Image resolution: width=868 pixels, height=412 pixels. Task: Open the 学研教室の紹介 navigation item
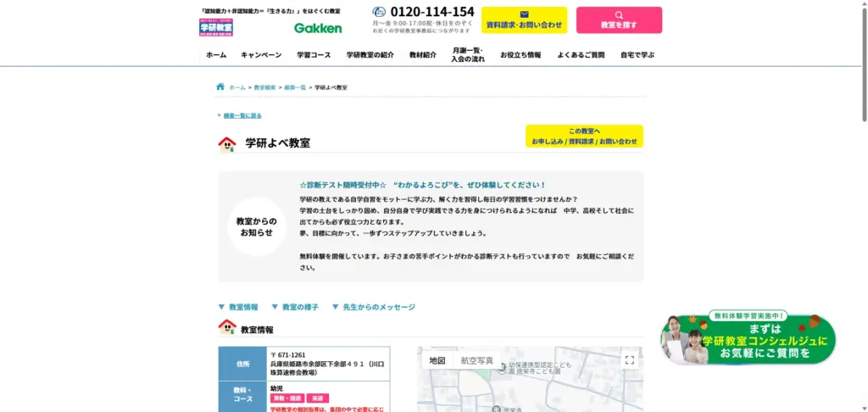[370, 55]
